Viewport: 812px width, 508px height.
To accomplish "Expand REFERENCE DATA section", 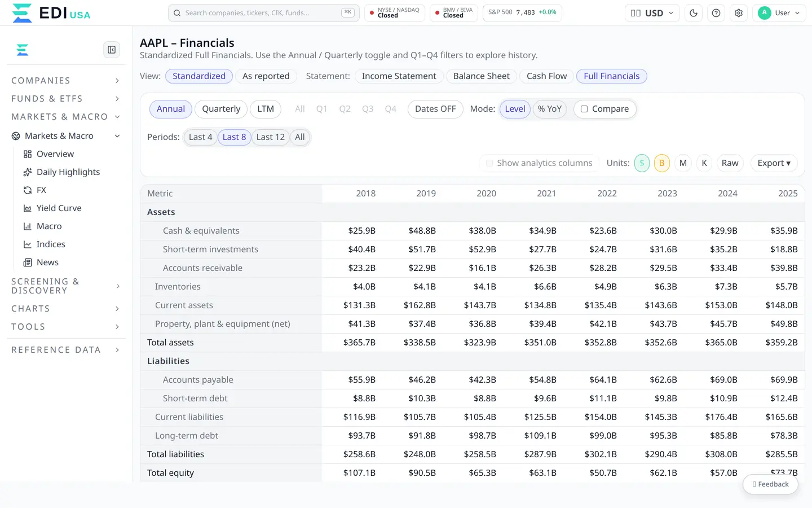I will pyautogui.click(x=65, y=350).
